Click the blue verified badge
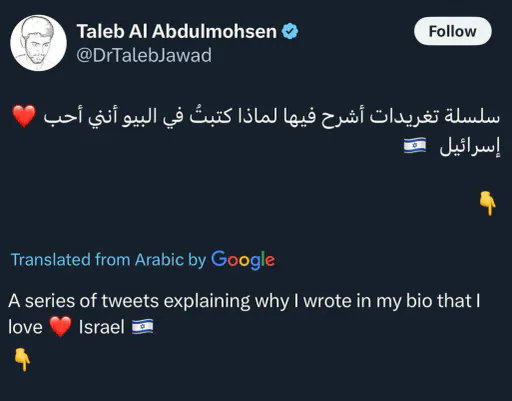Image resolution: width=512 pixels, height=401 pixels. click(x=290, y=31)
